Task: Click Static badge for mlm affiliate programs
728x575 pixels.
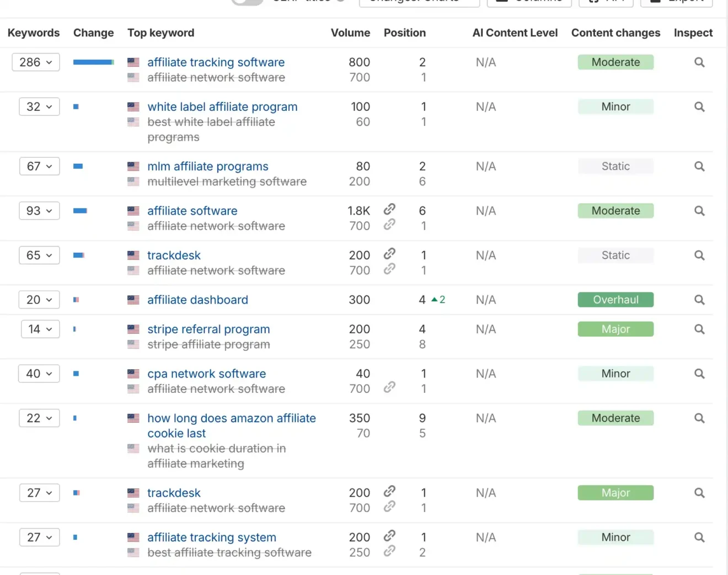Action: coord(615,167)
